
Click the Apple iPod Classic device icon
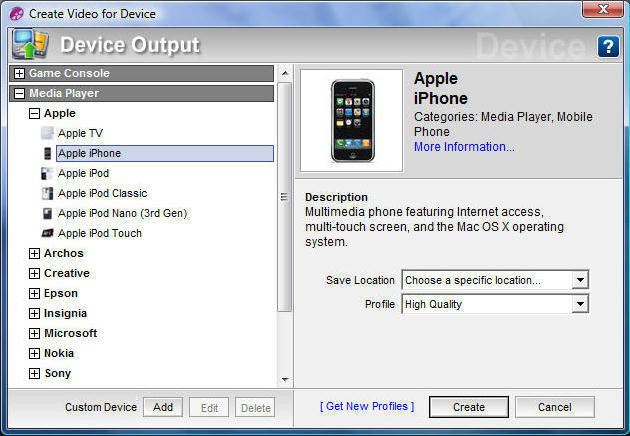(47, 193)
